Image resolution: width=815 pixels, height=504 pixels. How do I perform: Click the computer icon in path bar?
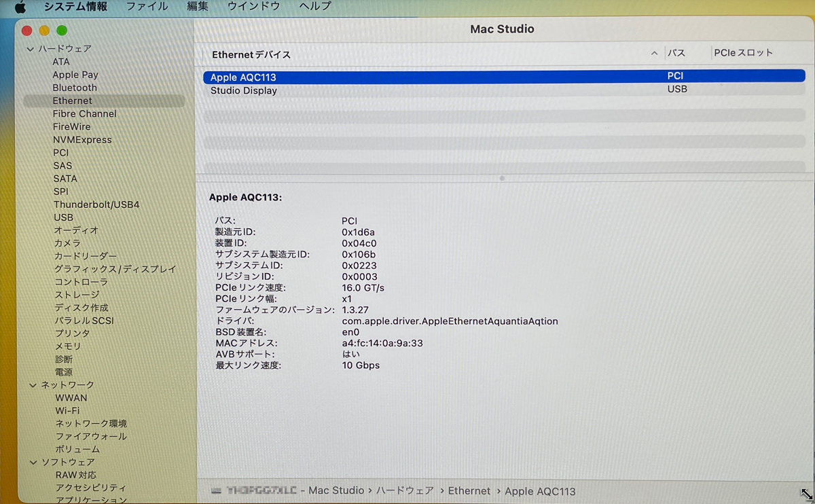(x=216, y=490)
